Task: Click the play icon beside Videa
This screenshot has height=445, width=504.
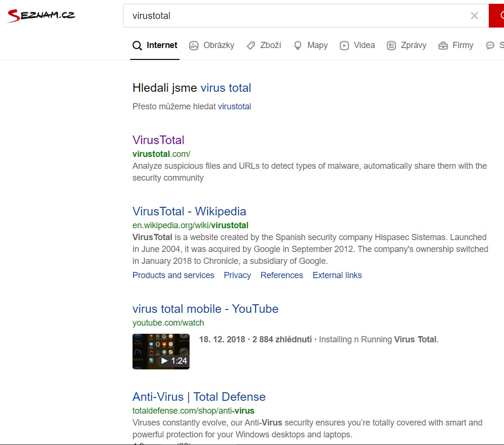Action: pyautogui.click(x=344, y=46)
